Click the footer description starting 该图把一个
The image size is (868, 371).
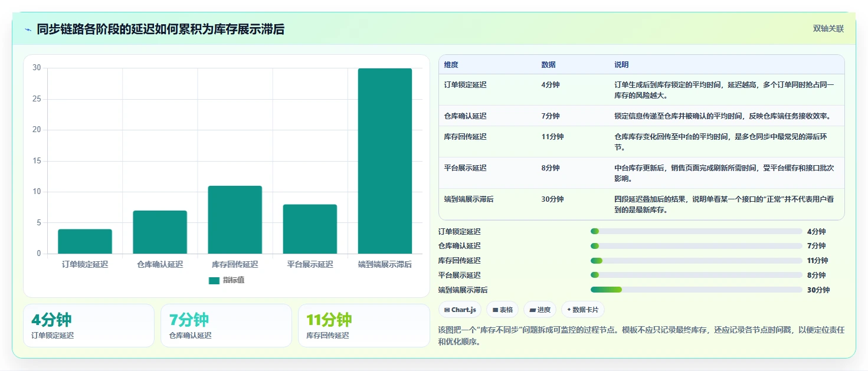[x=641, y=336]
